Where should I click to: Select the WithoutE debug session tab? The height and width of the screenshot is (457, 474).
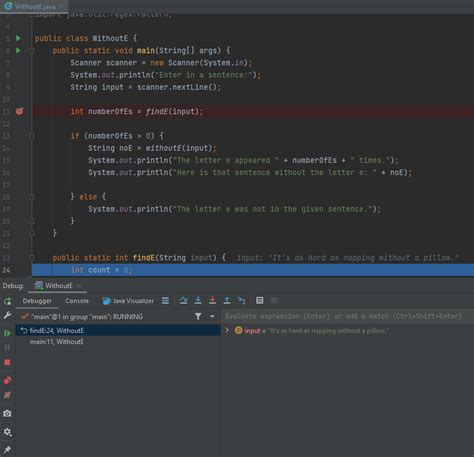pos(58,286)
